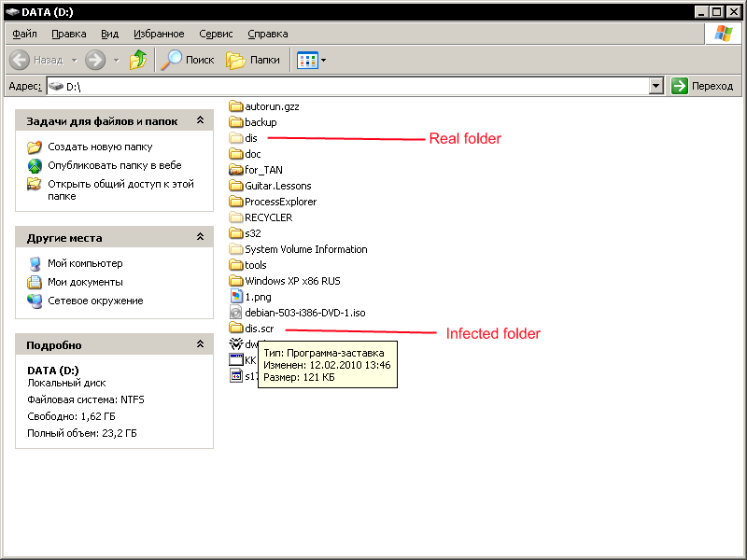Image resolution: width=747 pixels, height=560 pixels.
Task: Open the Вид menu
Action: tap(109, 34)
